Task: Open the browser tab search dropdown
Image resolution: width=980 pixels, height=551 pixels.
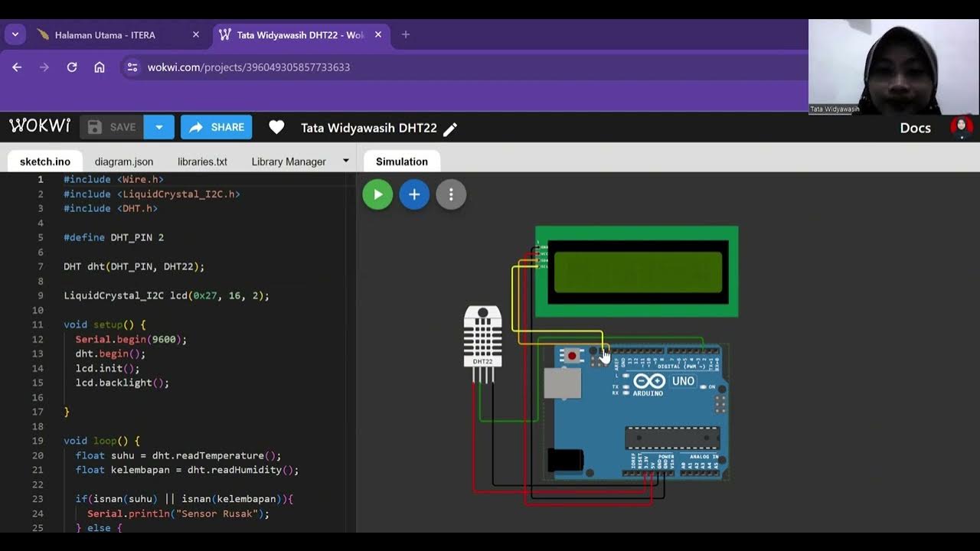Action: [x=15, y=34]
